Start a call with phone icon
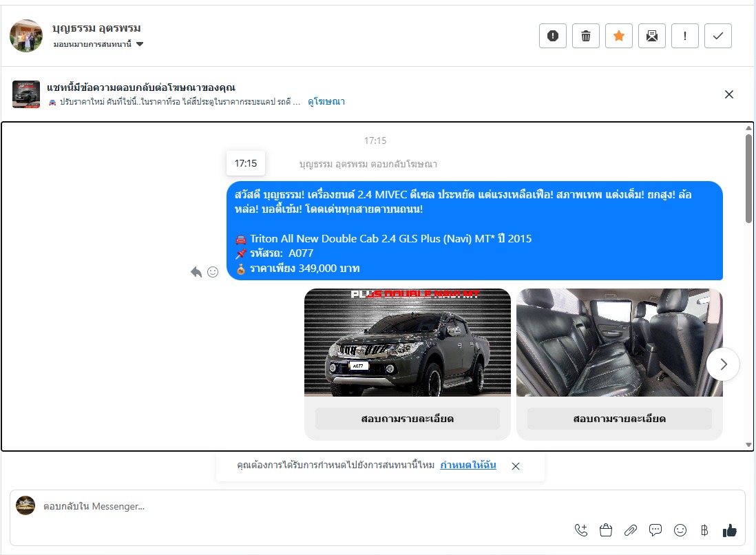756x555 pixels. coord(581,530)
